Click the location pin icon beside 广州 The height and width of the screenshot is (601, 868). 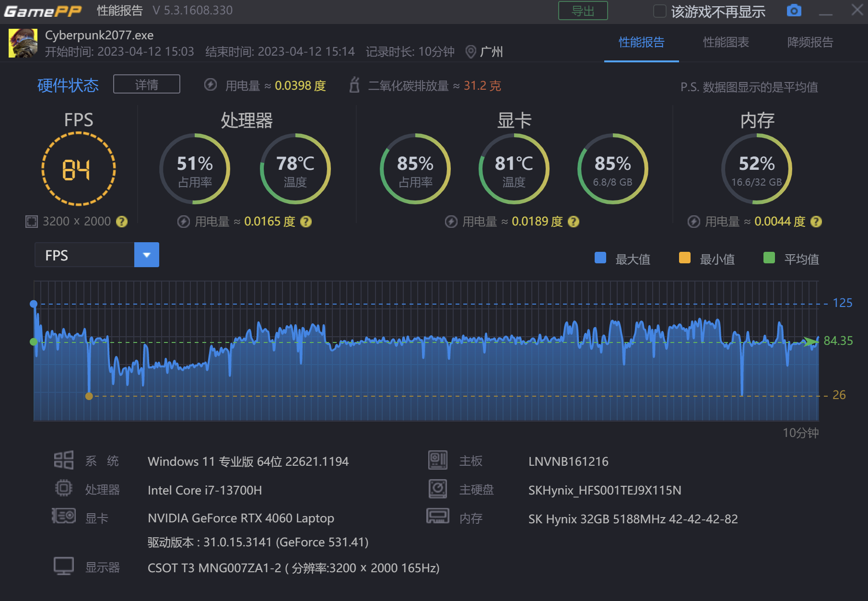pyautogui.click(x=471, y=52)
